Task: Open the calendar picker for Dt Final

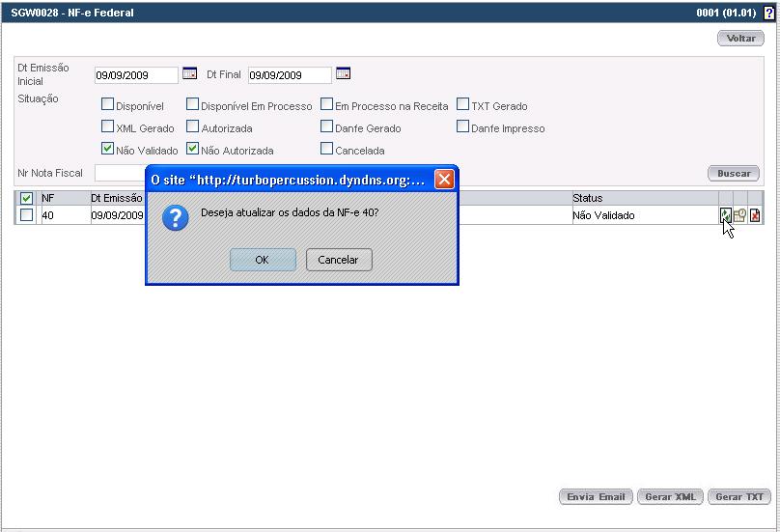Action: pos(343,74)
